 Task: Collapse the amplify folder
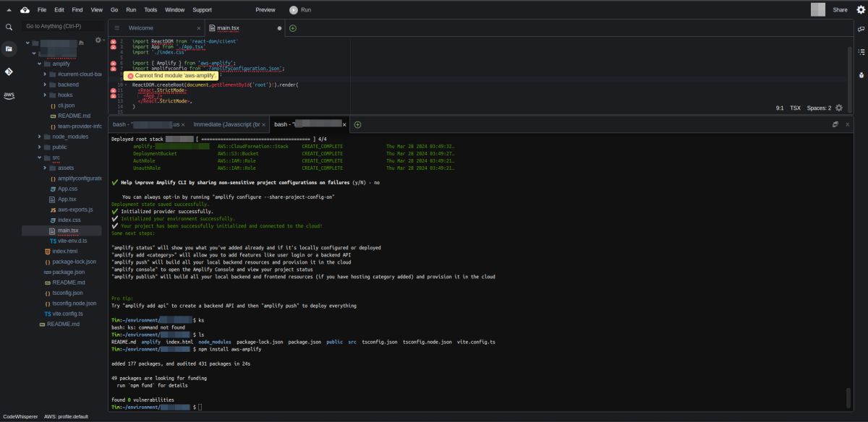coord(40,64)
